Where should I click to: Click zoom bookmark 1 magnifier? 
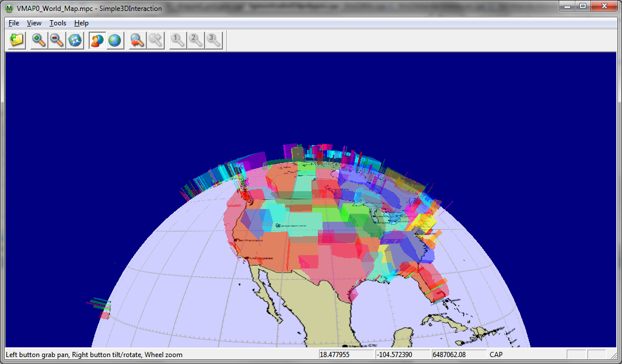(x=177, y=40)
